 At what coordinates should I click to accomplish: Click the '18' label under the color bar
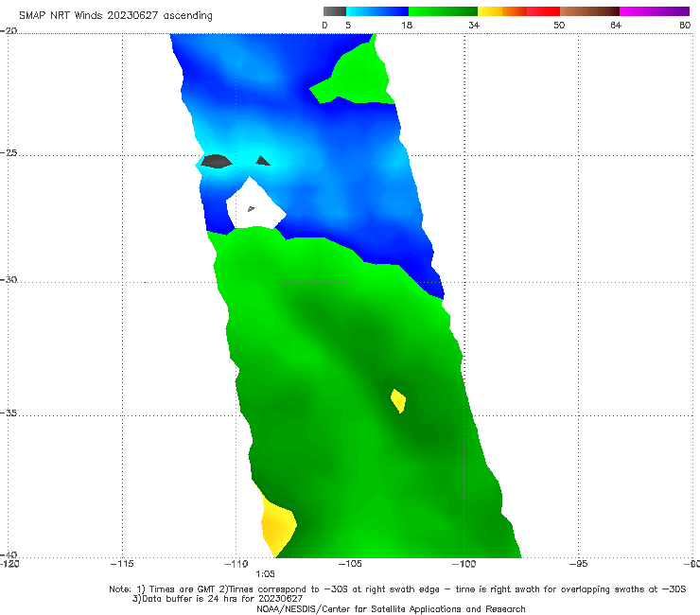[x=407, y=26]
